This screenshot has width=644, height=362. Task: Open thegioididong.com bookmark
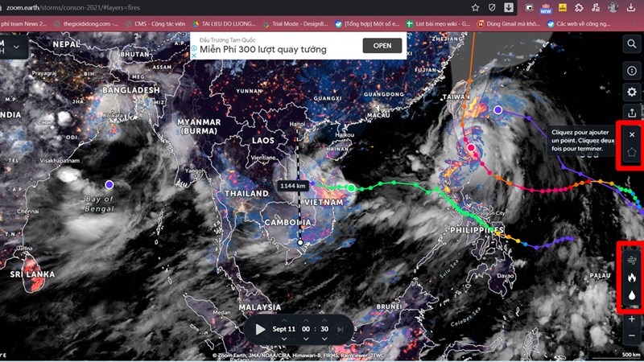pos(87,24)
